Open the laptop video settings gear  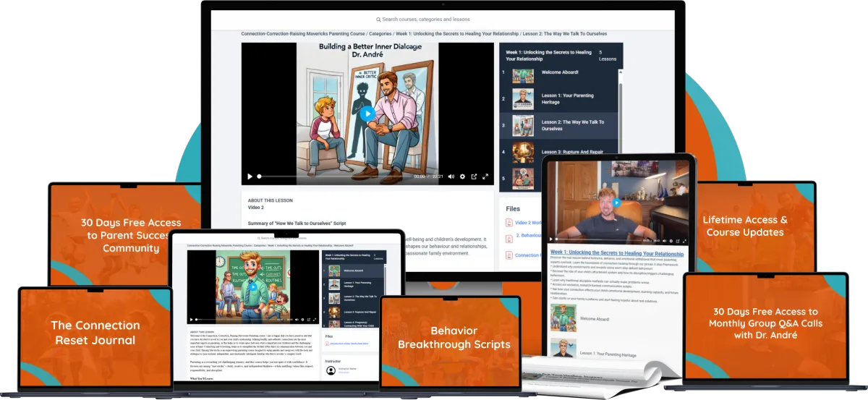point(303,320)
